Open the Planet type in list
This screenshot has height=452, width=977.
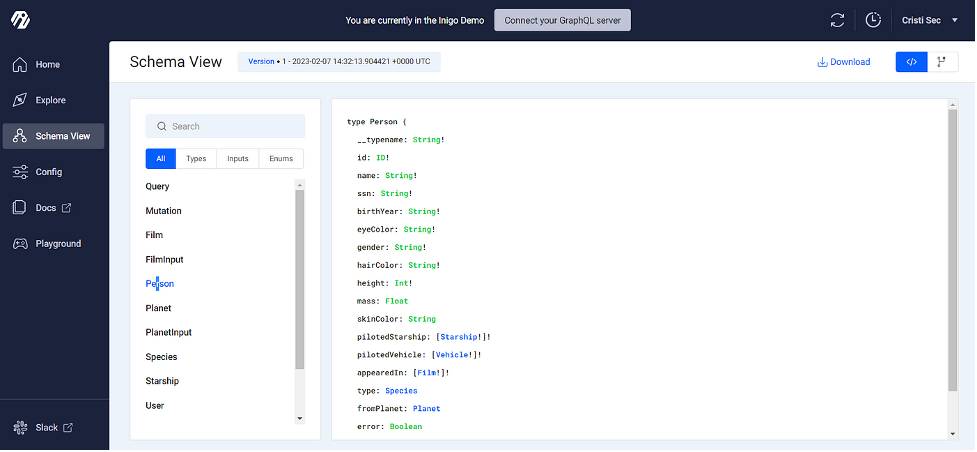tap(158, 308)
